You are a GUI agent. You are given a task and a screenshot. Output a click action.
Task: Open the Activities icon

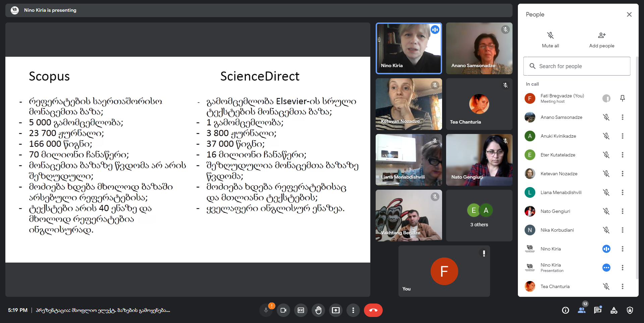pyautogui.click(x=614, y=310)
